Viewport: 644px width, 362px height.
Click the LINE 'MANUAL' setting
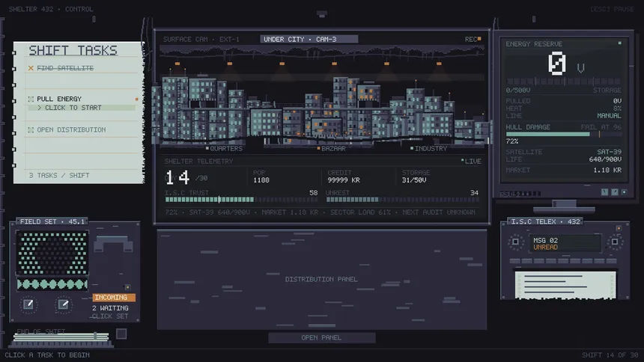click(609, 116)
